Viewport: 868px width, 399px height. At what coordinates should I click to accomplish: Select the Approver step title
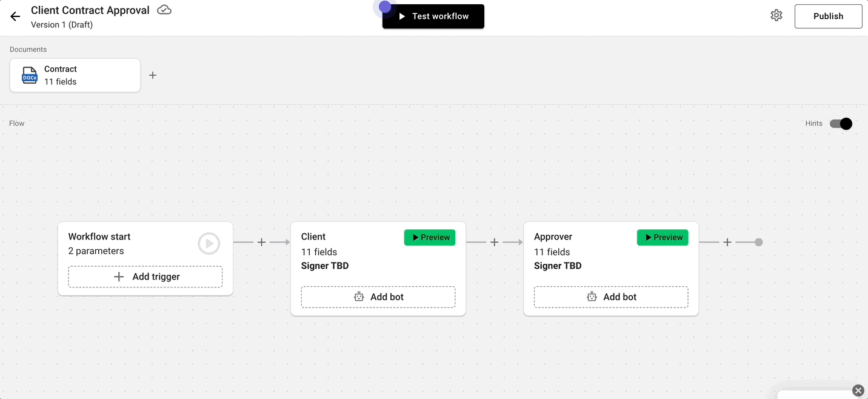(553, 236)
